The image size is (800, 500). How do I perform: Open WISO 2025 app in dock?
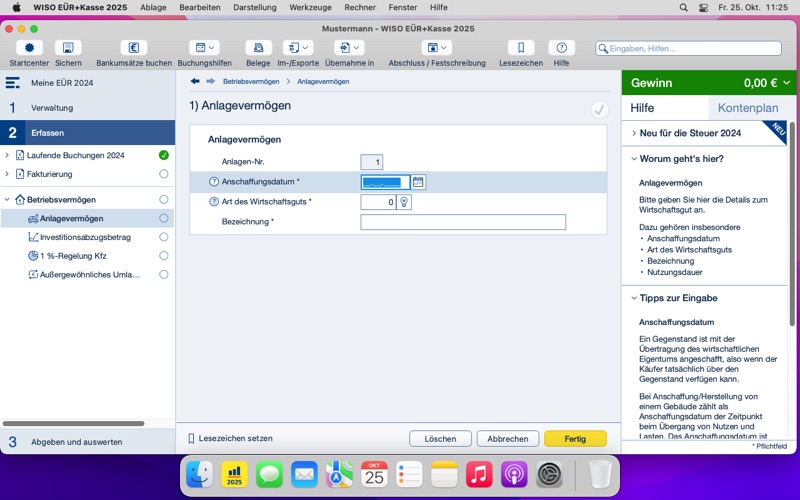234,474
